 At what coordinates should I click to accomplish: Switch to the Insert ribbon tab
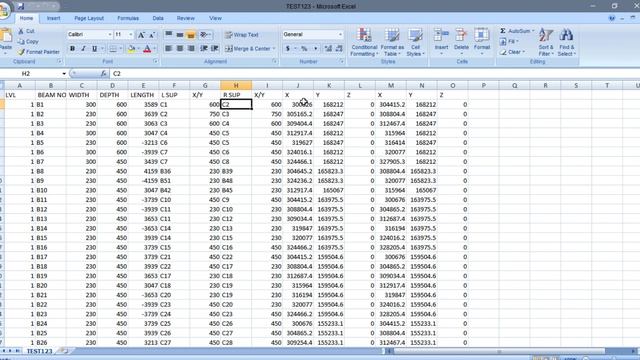point(53,18)
